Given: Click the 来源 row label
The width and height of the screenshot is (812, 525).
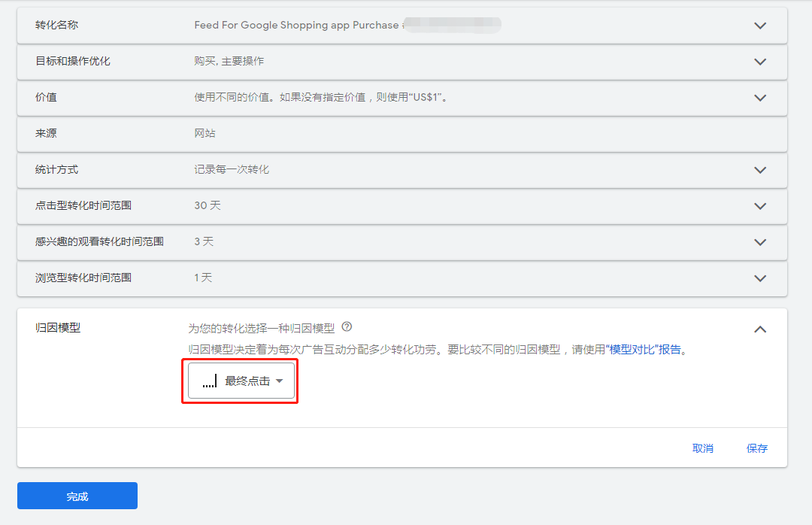Looking at the screenshot, I should [x=46, y=133].
